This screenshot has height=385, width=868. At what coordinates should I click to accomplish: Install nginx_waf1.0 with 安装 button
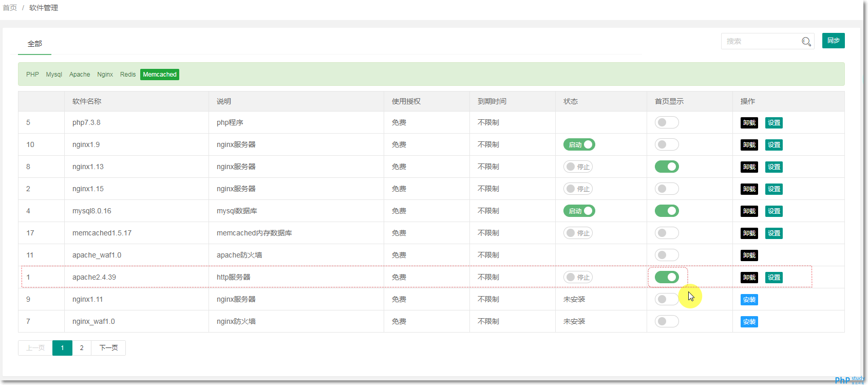pos(749,322)
